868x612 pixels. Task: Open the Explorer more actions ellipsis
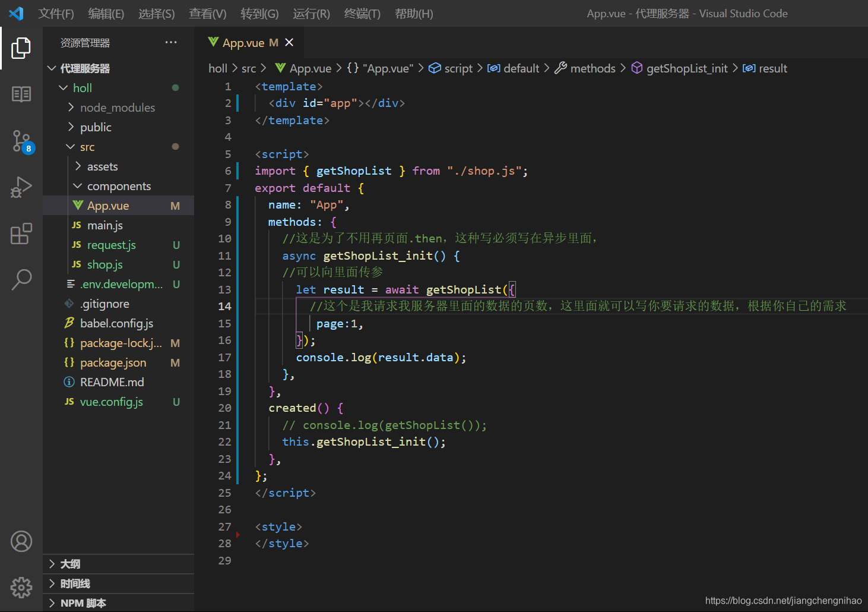click(x=171, y=42)
